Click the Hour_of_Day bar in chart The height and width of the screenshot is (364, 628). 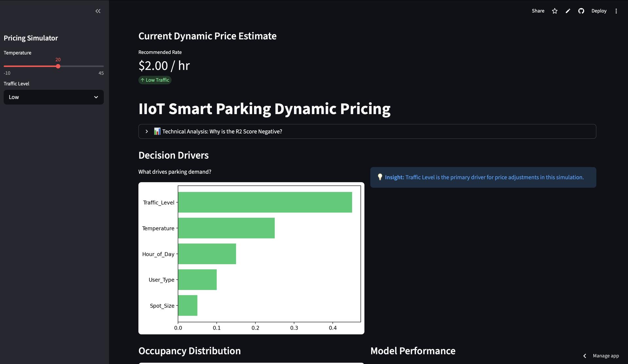point(207,254)
